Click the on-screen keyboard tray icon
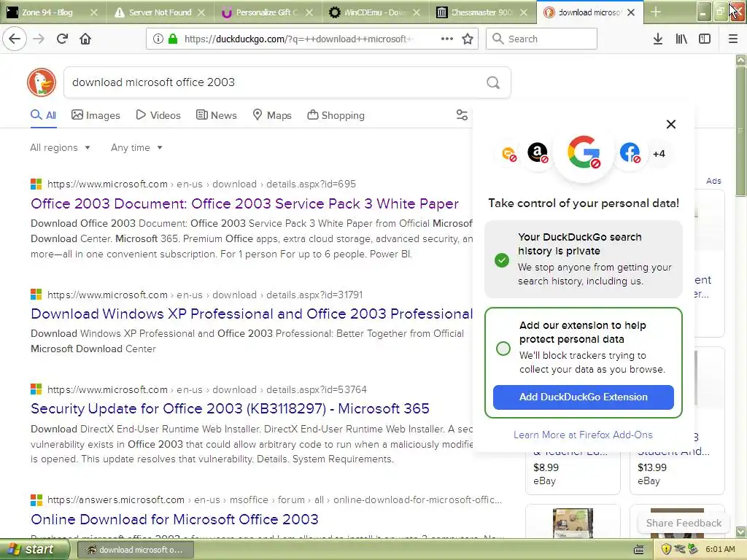Screen dimensions: 747x560 coord(639,550)
